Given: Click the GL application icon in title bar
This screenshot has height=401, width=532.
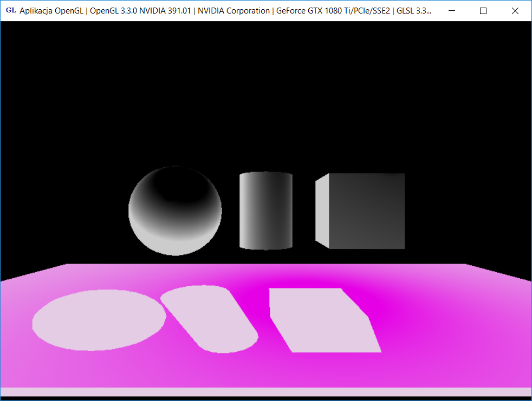Looking at the screenshot, I should pyautogui.click(x=10, y=10).
